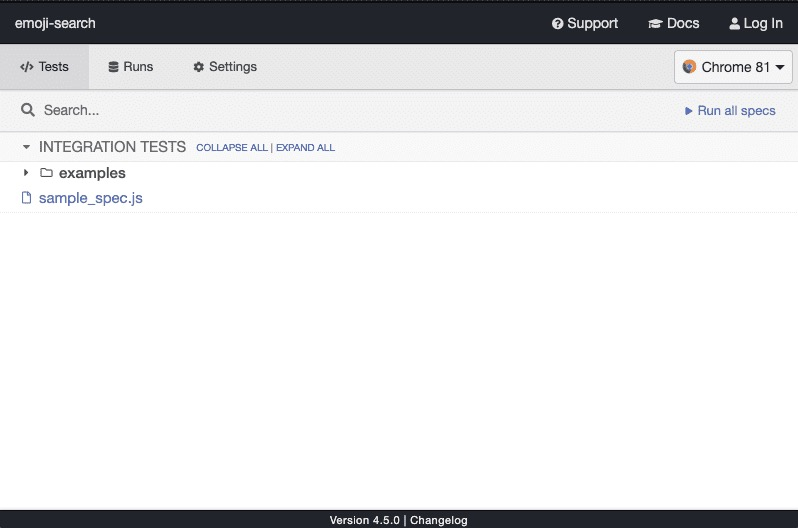The width and height of the screenshot is (798, 528).
Task: Open the Chrome 81 browser dropdown
Action: pyautogui.click(x=733, y=67)
